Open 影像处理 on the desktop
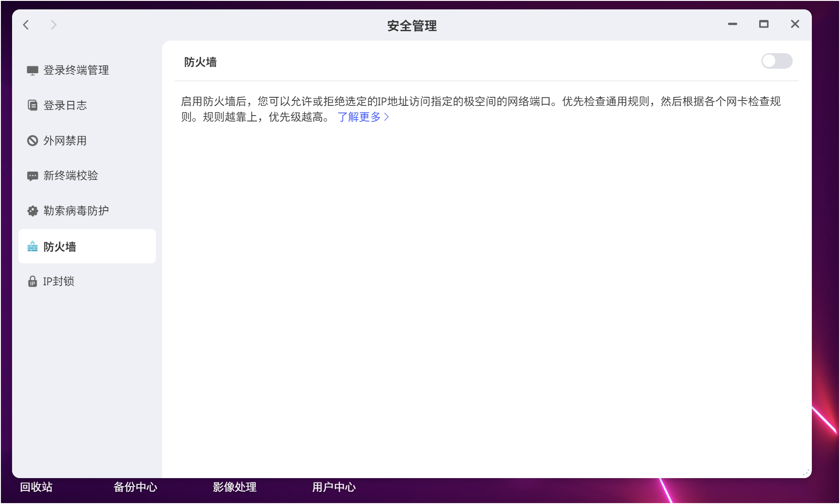Image resolution: width=840 pixels, height=504 pixels. click(234, 487)
